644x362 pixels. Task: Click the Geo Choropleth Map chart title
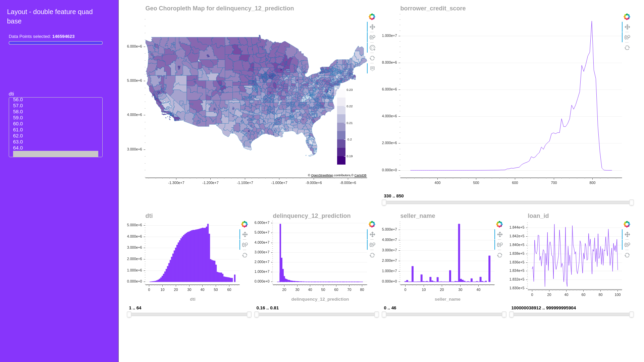point(220,8)
